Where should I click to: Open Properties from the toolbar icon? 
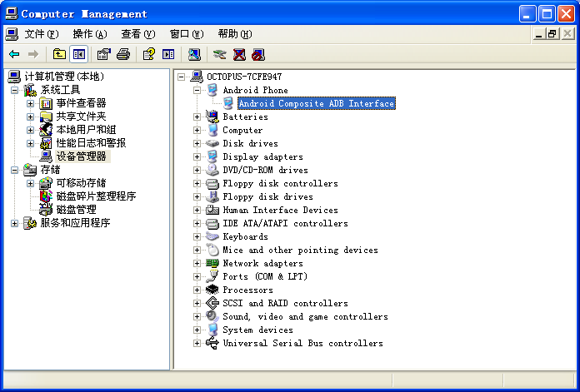pyautogui.click(x=103, y=55)
